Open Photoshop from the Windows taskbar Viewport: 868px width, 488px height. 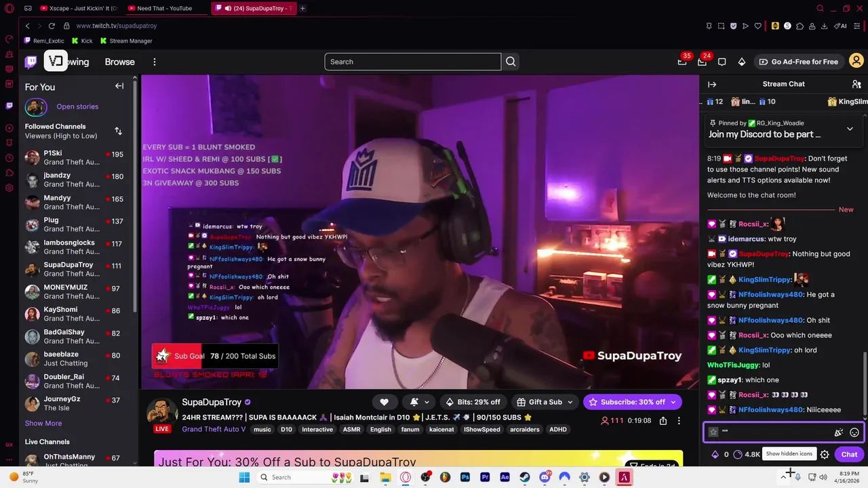(465, 477)
